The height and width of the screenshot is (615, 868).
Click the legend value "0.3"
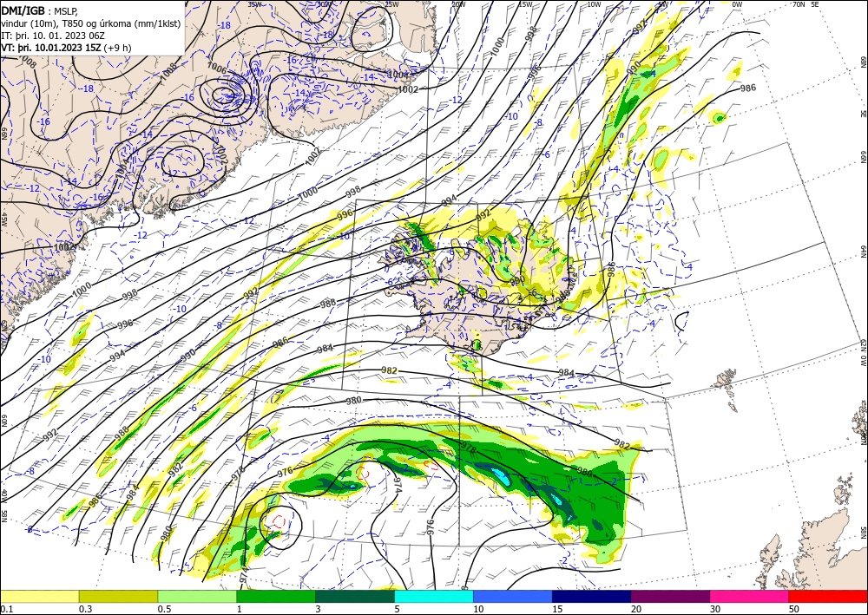(x=85, y=609)
